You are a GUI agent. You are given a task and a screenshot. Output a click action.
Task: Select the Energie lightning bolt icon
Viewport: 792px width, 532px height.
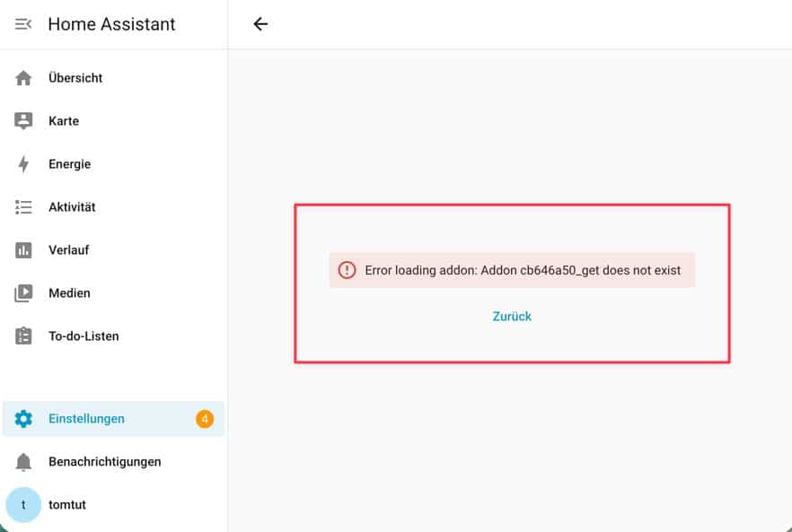pos(24,164)
